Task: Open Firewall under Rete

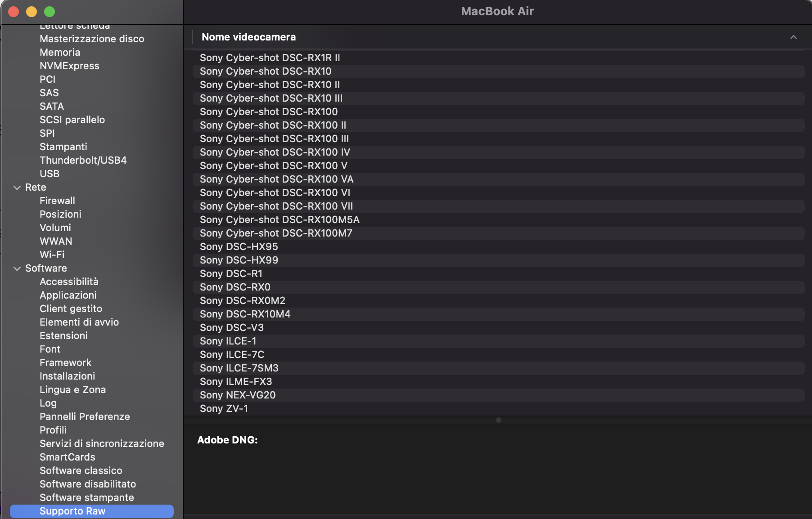Action: point(57,201)
